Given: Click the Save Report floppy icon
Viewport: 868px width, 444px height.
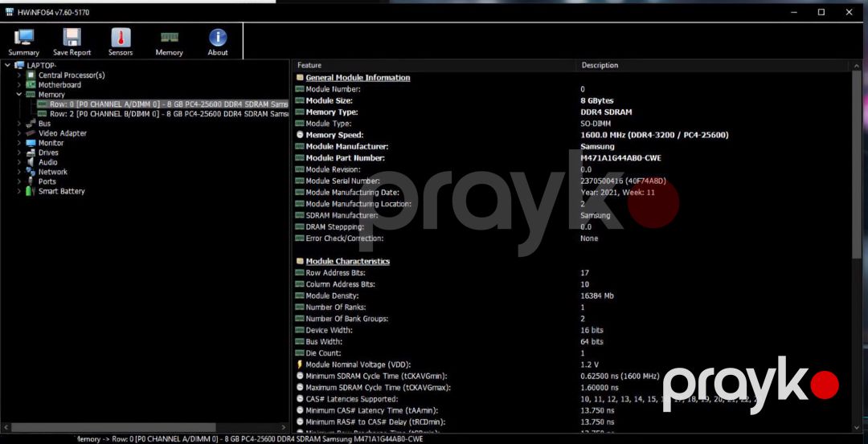Looking at the screenshot, I should click(72, 37).
